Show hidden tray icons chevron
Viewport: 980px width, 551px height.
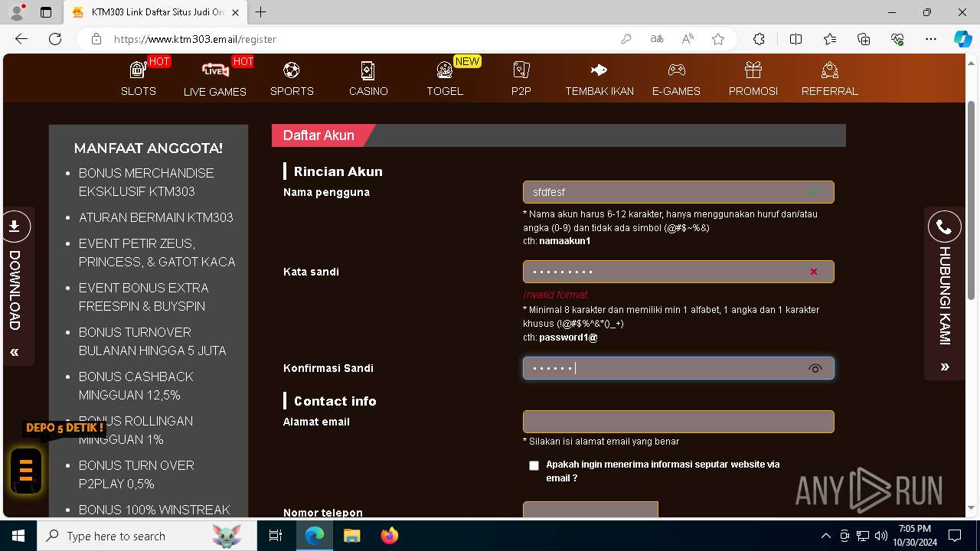click(x=825, y=536)
